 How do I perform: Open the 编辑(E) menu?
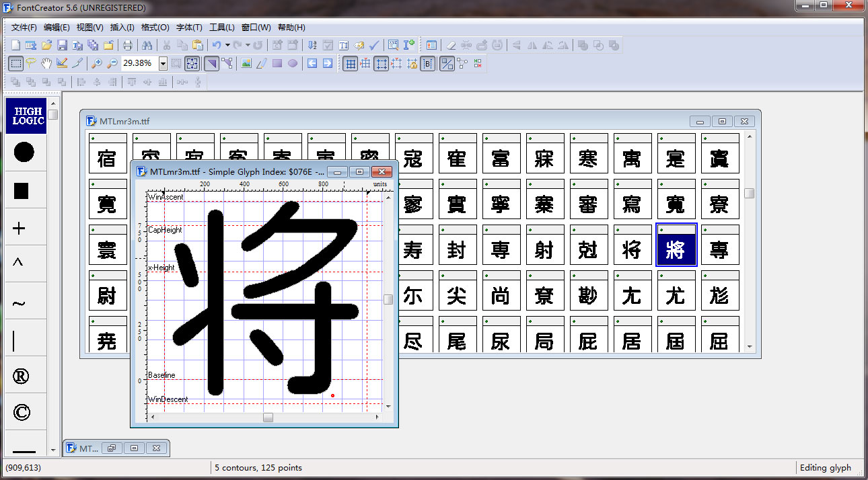coord(57,28)
